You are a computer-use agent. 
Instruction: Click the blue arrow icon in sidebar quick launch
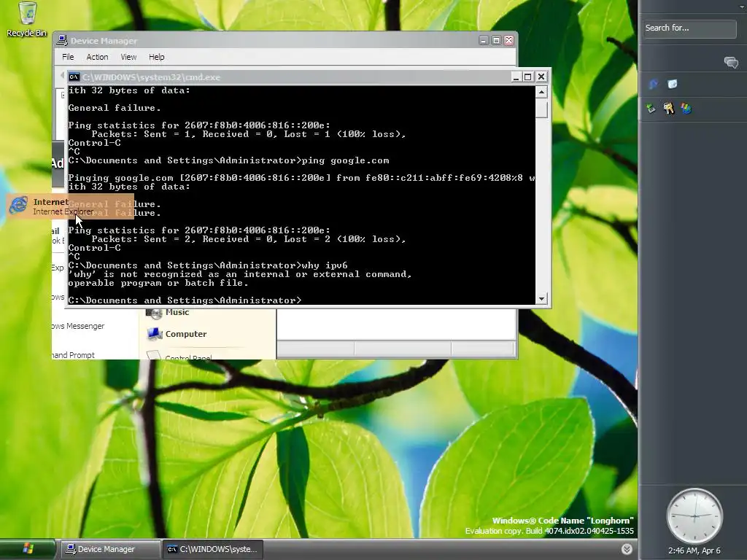653,85
